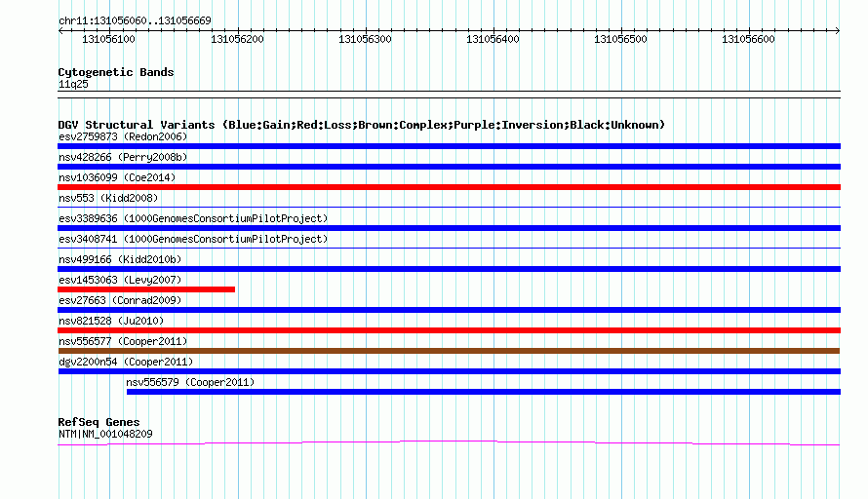Click the nsv553 (Kidd2008) label
Screen dimensions: 868x499
pyautogui.click(x=108, y=198)
